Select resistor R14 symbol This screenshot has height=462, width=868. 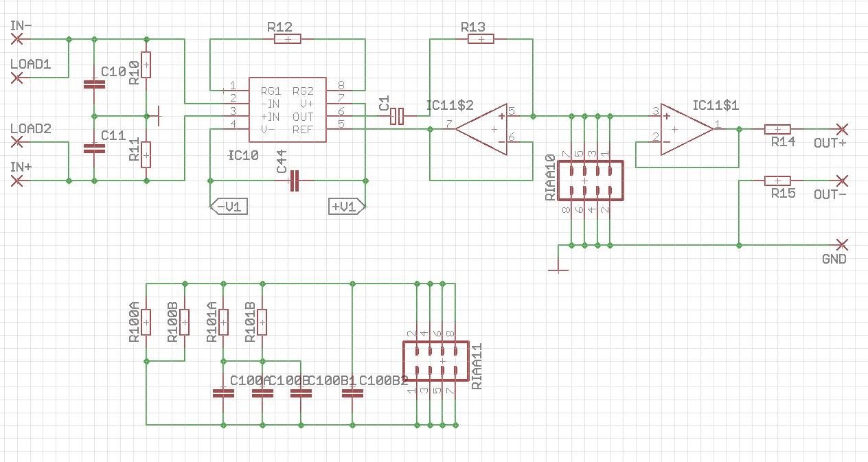tap(777, 129)
